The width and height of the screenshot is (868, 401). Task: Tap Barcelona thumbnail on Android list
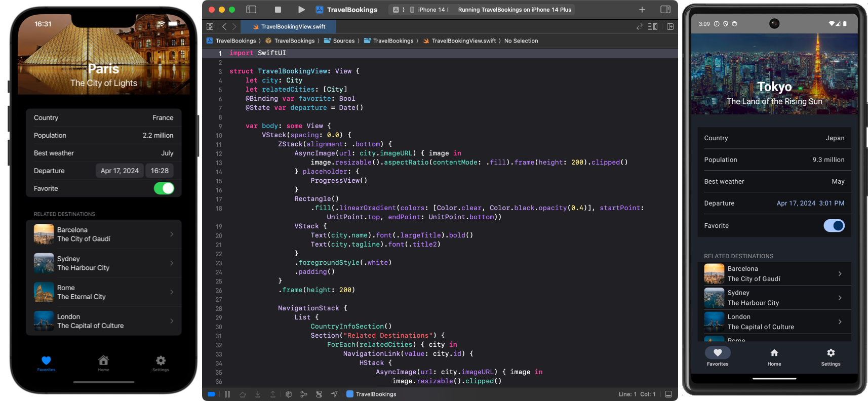tap(714, 274)
